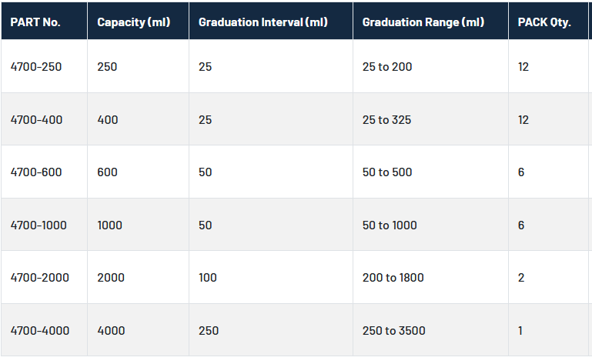
Task: Click graduation interval 100 cell
Action: click(x=208, y=278)
